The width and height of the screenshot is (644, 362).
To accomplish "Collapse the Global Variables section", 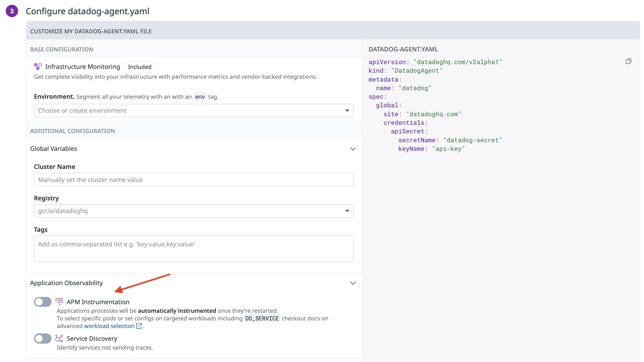I will click(353, 149).
